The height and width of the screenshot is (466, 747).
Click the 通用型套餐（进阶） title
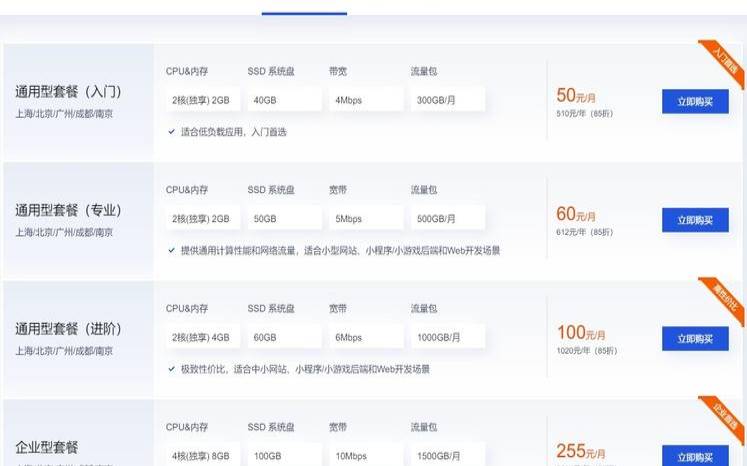pyautogui.click(x=68, y=329)
